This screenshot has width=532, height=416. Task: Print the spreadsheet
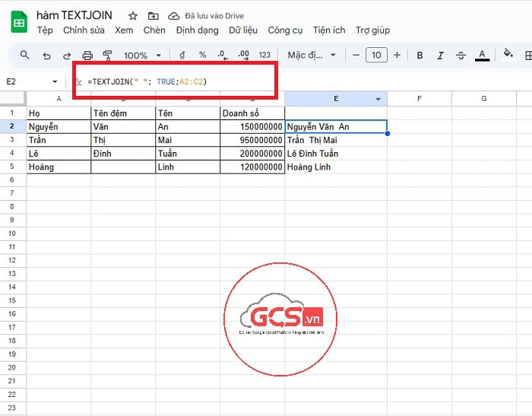pyautogui.click(x=87, y=56)
